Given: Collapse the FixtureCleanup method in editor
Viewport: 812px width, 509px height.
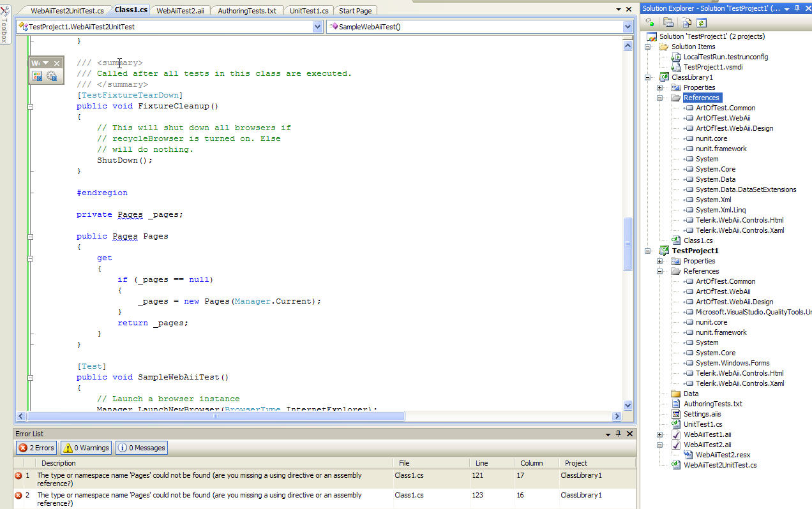Looking at the screenshot, I should (30, 107).
